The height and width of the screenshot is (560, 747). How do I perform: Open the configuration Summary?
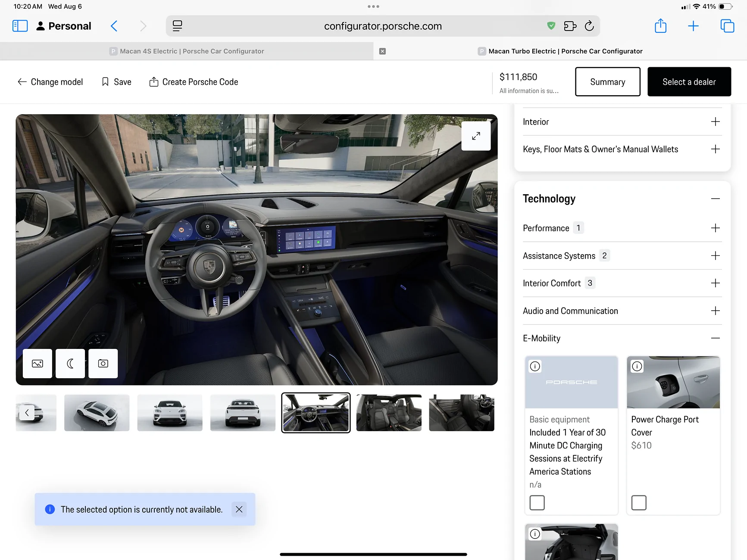click(x=607, y=82)
